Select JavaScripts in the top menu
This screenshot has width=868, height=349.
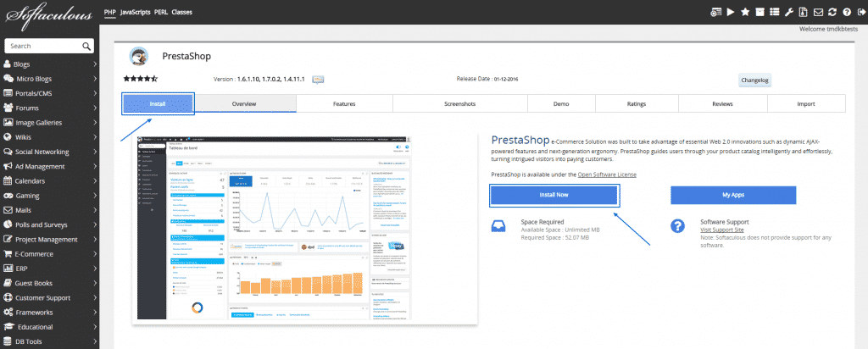(135, 12)
